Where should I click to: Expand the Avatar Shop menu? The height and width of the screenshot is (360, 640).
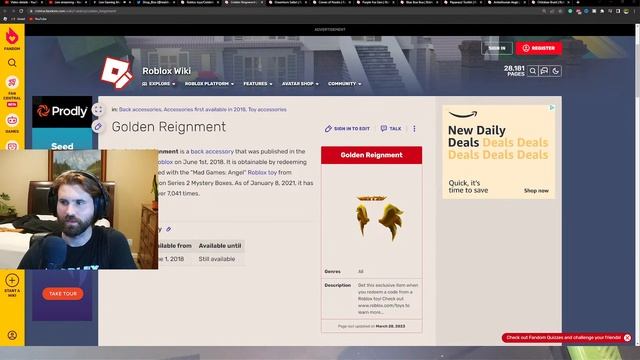pyautogui.click(x=300, y=84)
